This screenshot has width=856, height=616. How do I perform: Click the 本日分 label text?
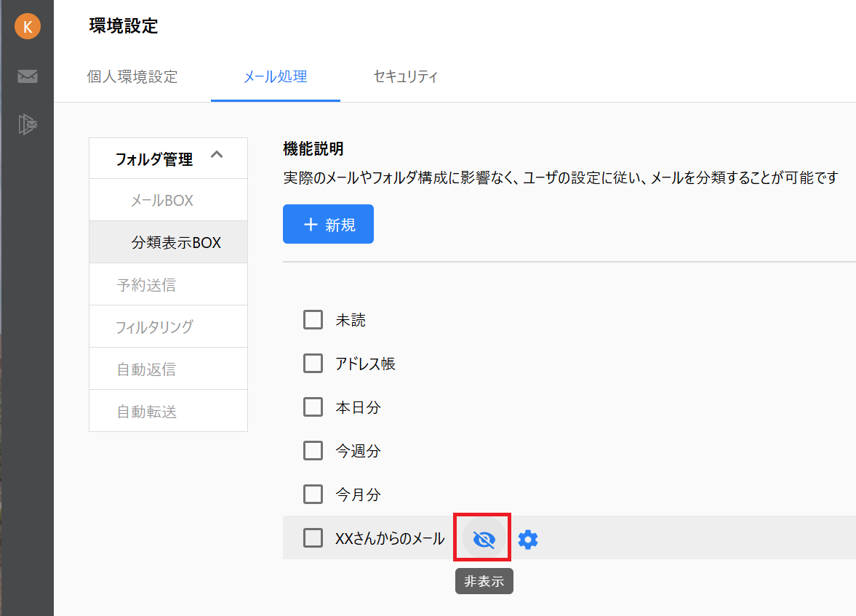[x=358, y=407]
